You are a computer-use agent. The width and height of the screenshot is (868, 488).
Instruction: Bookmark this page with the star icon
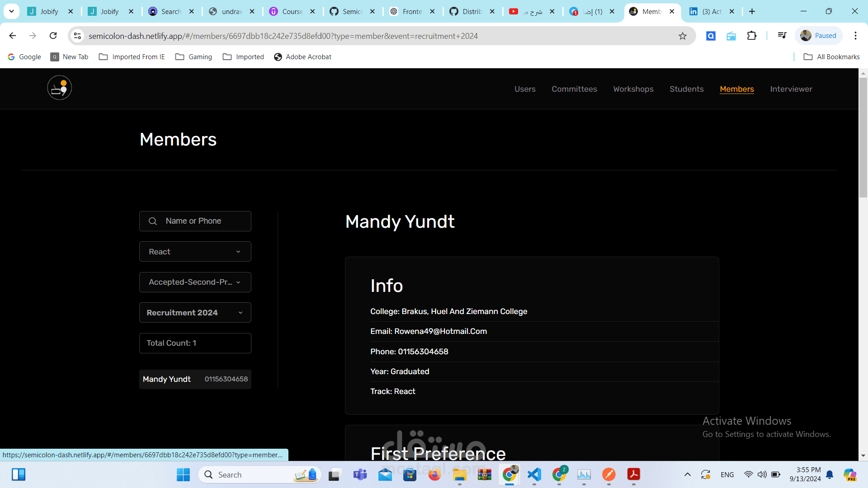click(x=682, y=36)
